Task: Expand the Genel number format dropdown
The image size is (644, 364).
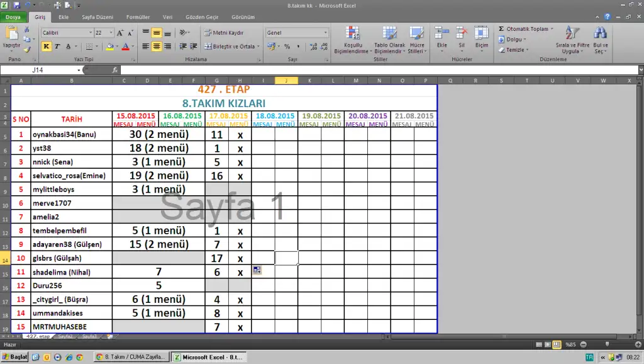Action: (x=325, y=33)
